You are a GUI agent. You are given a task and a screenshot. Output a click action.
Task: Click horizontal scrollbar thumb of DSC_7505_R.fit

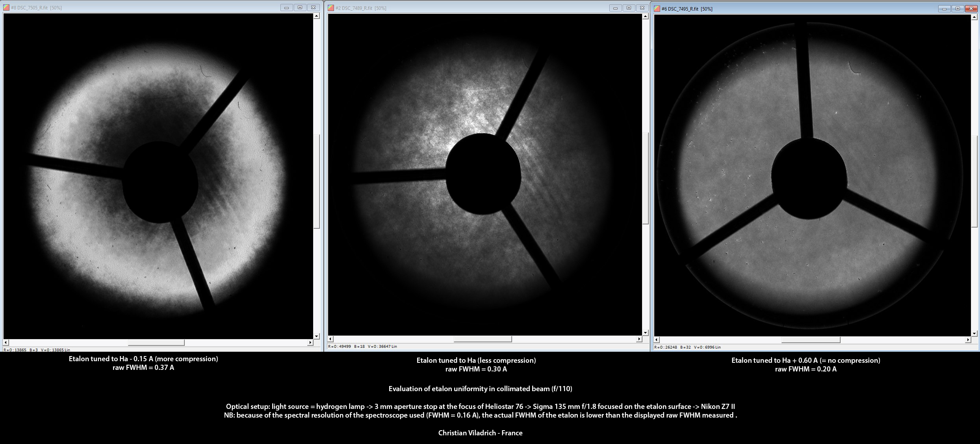(156, 343)
